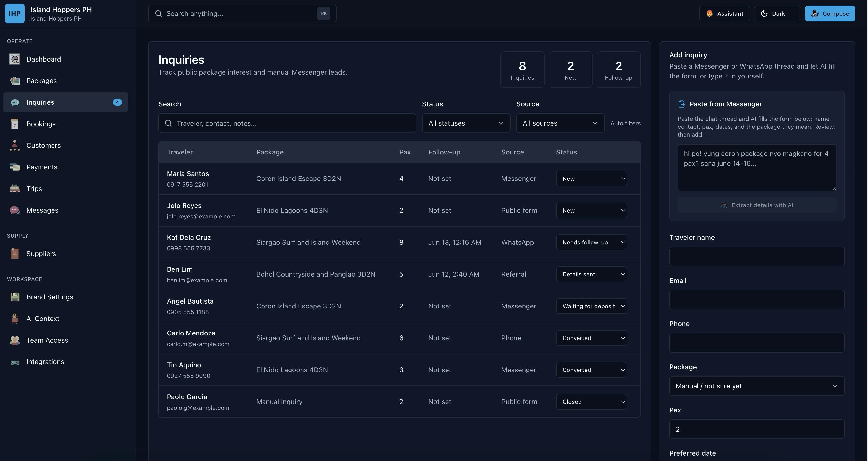The height and width of the screenshot is (461, 868).
Task: Click the Suppliers book icon
Action: [14, 254]
